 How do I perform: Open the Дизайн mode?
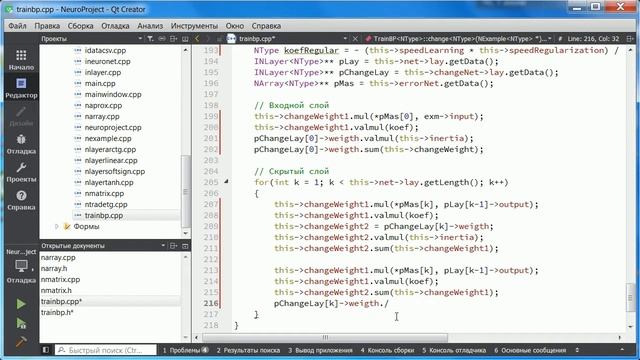point(21,116)
